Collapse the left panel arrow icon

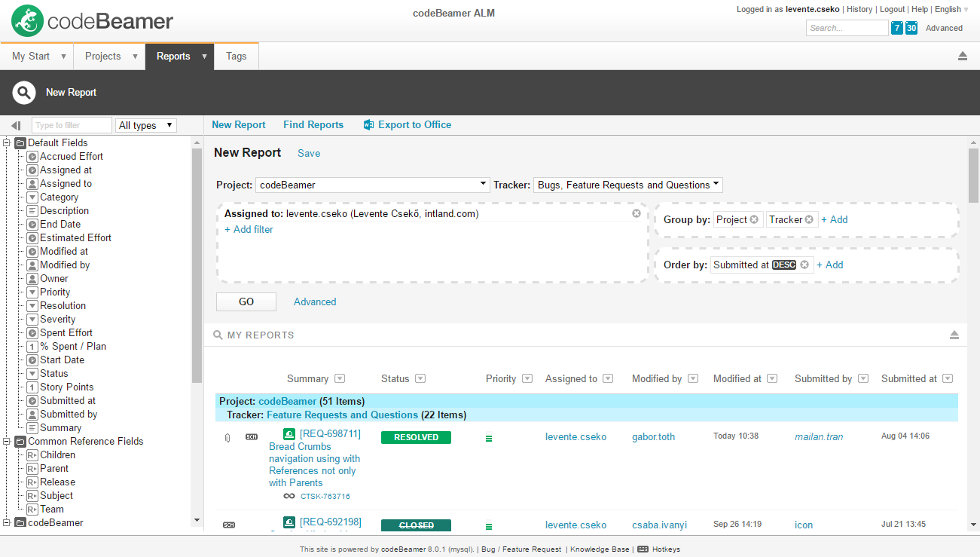pyautogui.click(x=16, y=125)
